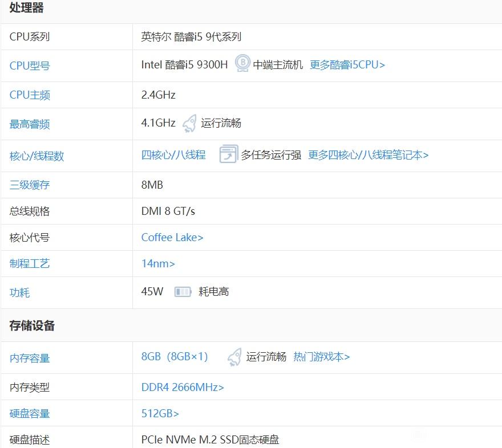Open the 制程工艺 parameter link
This screenshot has height=448, width=502.
[30, 263]
